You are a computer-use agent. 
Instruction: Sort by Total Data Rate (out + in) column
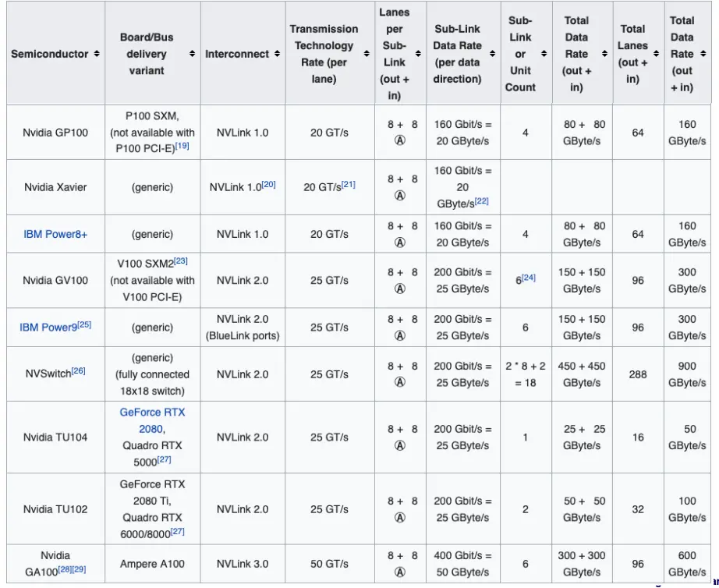(x=604, y=54)
